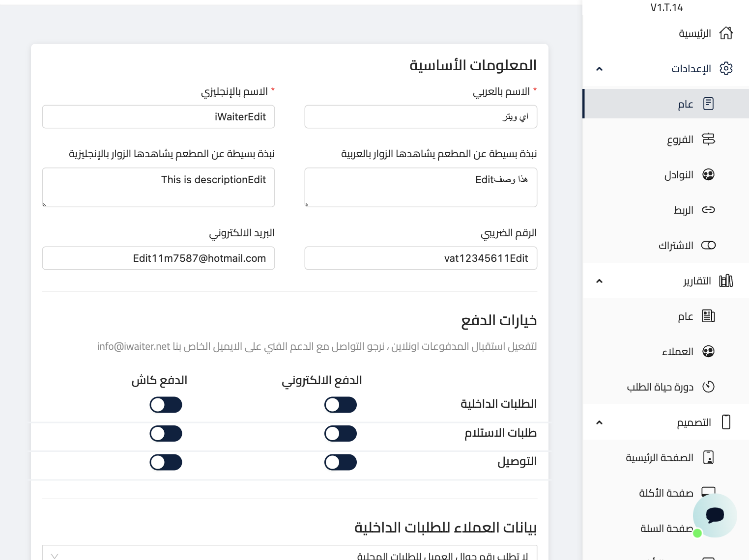Click the settings gear icon beside الإعدادات

pos(726,68)
